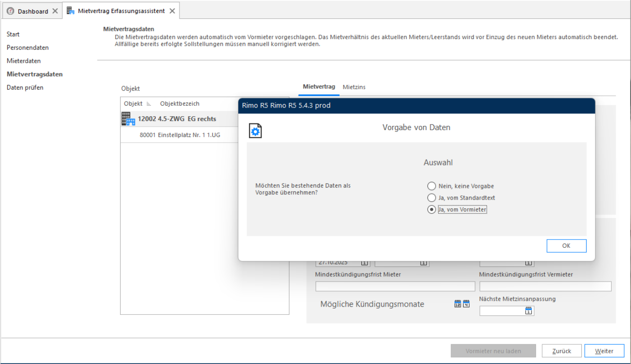Close the Mietvertrag Erfassungsassistent tab
Image resolution: width=631 pixels, height=364 pixels.
tap(172, 11)
